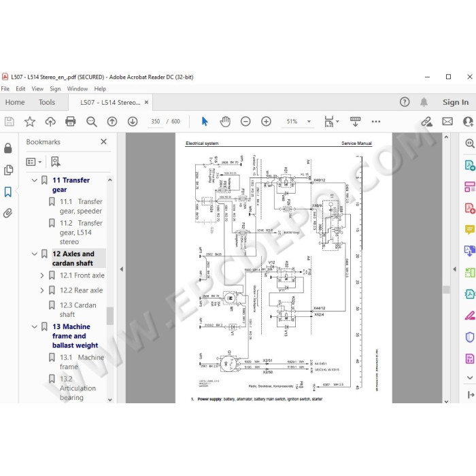Open Comment tool in right pane
This screenshot has width=476, height=476.
470,229
